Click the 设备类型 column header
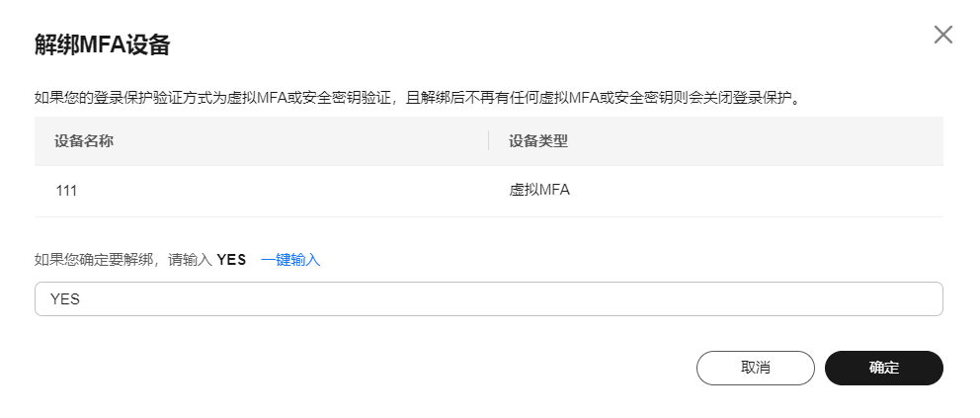Image resolution: width=980 pixels, height=418 pixels. coord(538,141)
